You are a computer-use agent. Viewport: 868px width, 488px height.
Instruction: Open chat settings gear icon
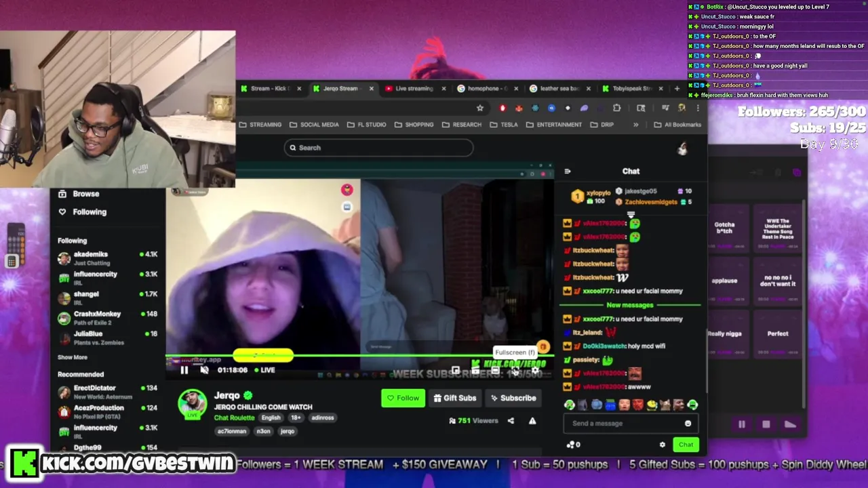[x=663, y=445]
